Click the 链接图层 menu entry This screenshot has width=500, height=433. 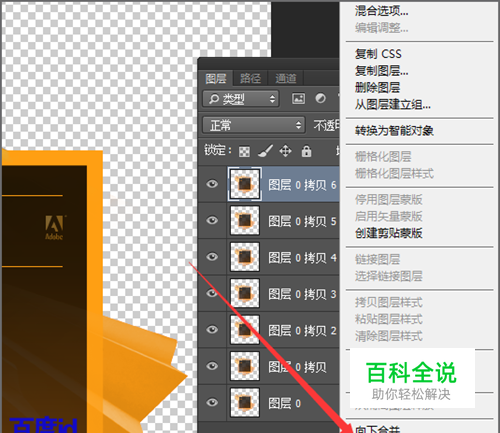377,259
